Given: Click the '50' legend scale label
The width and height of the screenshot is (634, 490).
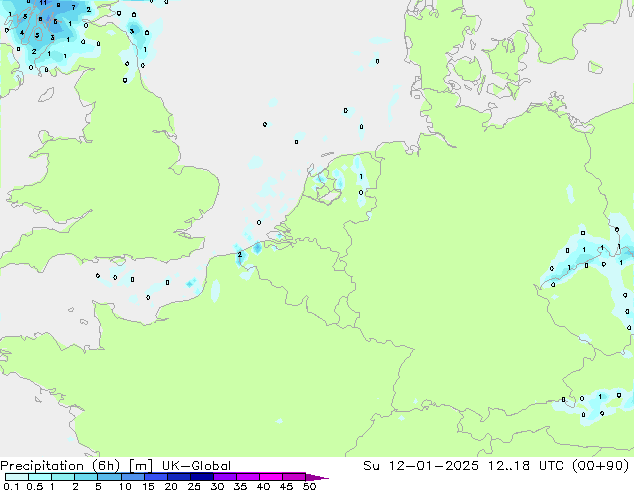Looking at the screenshot, I should (x=310, y=486).
